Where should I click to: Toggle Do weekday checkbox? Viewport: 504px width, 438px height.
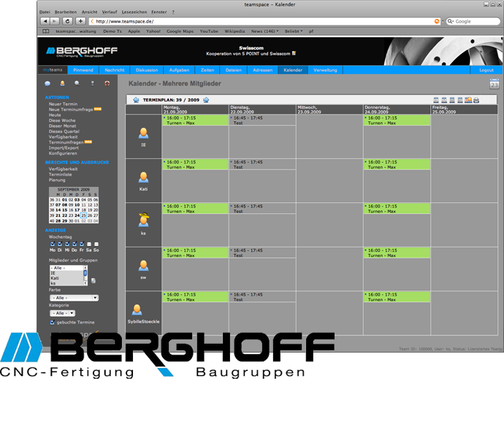(x=75, y=244)
